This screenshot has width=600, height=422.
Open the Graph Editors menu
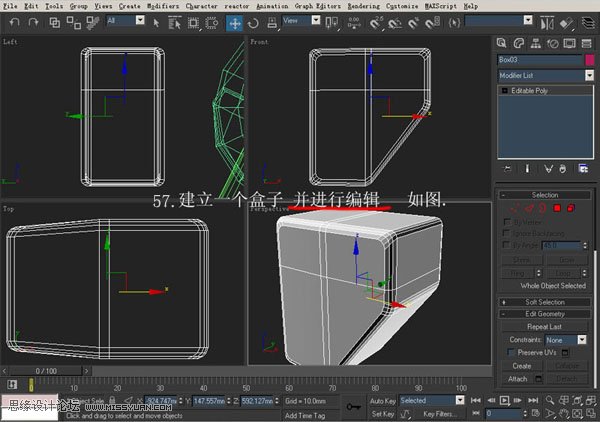317,6
